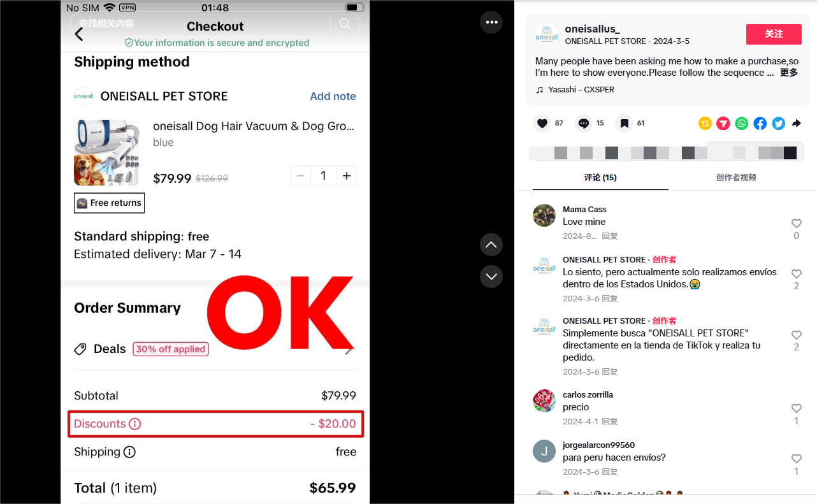Viewport: 817px width, 504px height.
Task: Open the three-dots more options menu
Action: click(491, 22)
